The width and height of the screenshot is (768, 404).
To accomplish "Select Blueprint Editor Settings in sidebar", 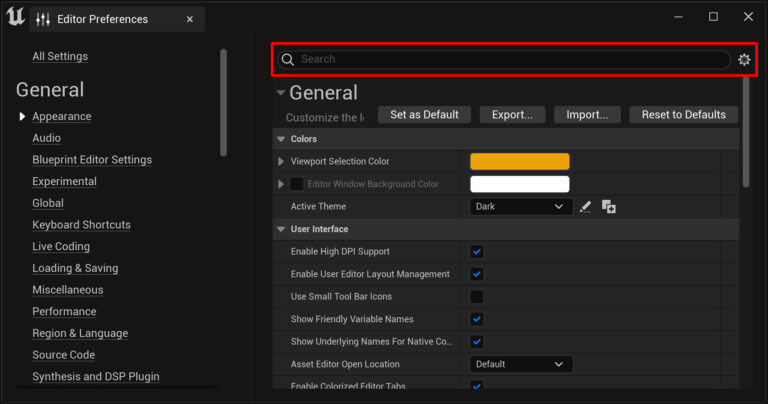I will click(92, 160).
